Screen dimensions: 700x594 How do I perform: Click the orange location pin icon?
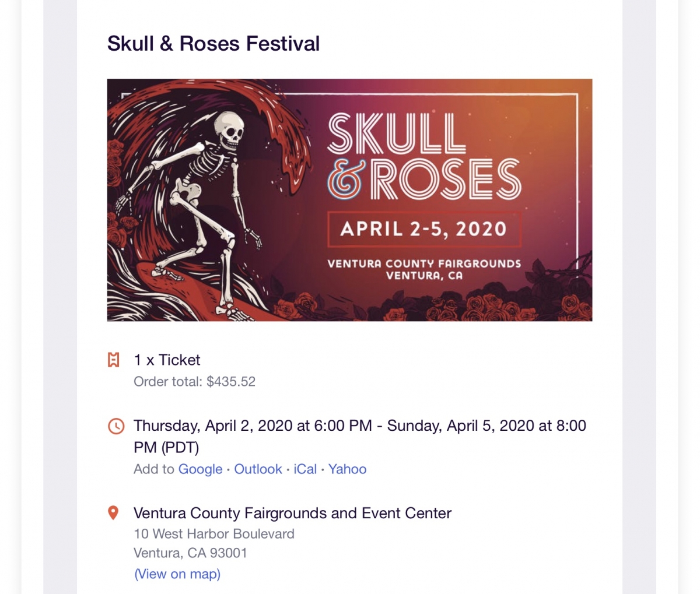tap(114, 513)
